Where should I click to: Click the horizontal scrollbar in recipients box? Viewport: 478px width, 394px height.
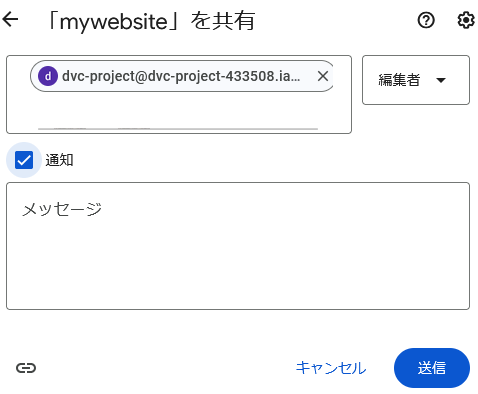pyautogui.click(x=178, y=128)
